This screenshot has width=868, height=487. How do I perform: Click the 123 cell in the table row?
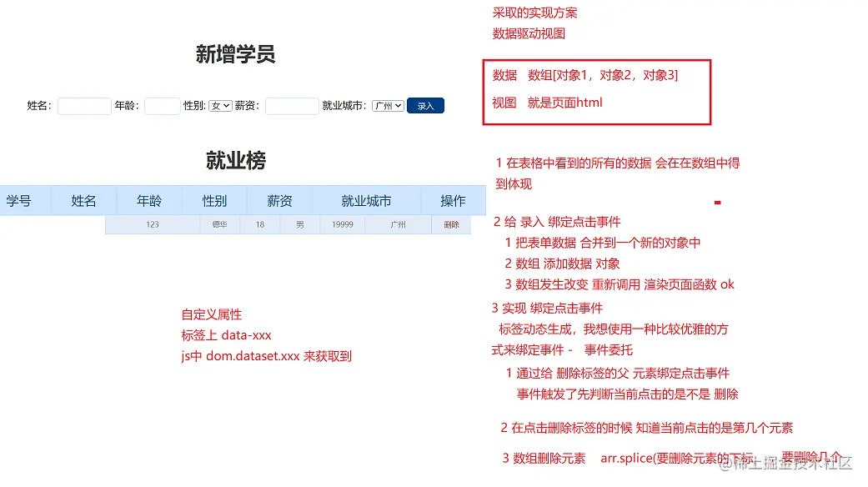coord(153,224)
